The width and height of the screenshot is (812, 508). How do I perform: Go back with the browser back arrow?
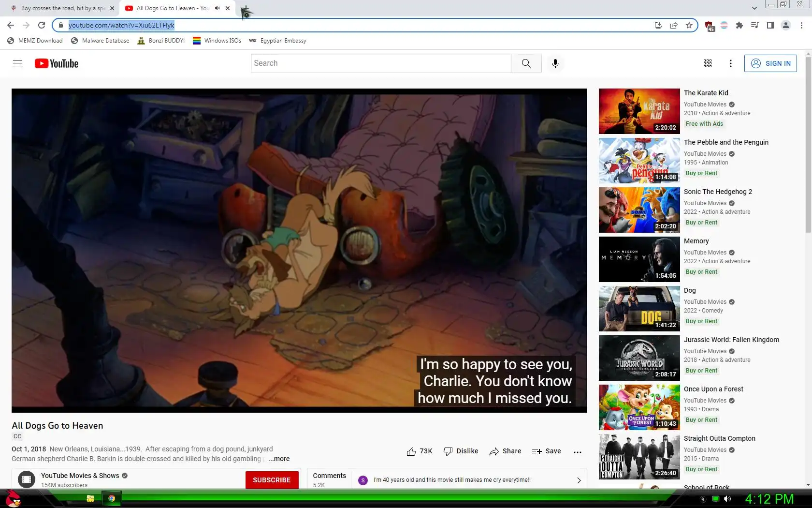(x=11, y=25)
